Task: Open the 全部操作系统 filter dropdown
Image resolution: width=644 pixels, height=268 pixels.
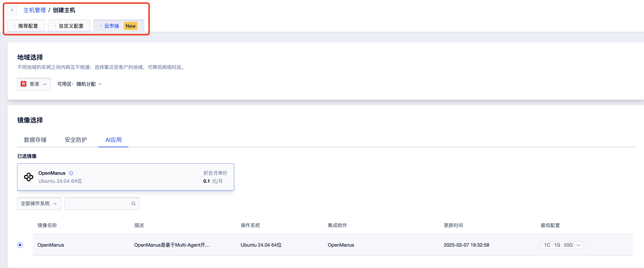Action: click(39, 204)
